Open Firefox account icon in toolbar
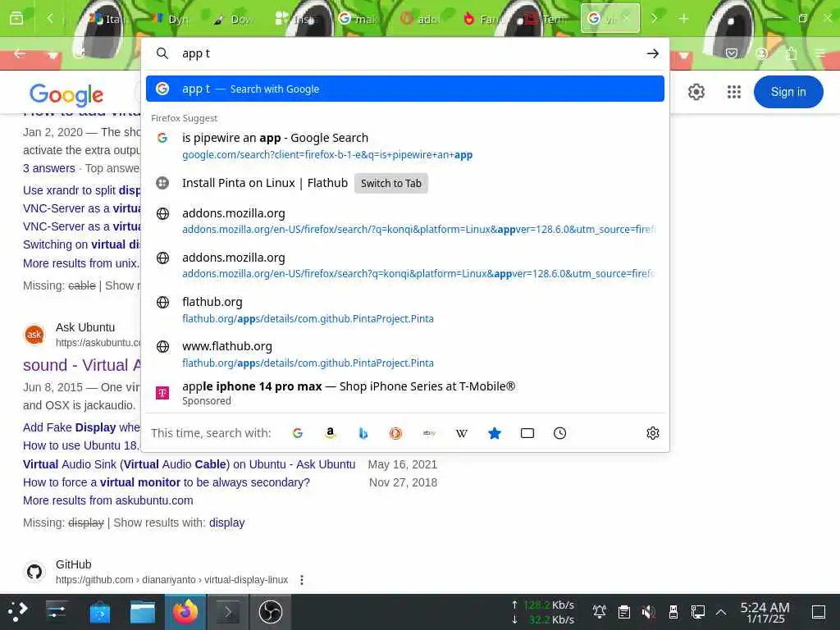Viewport: 840px width, 630px height. pos(761,53)
